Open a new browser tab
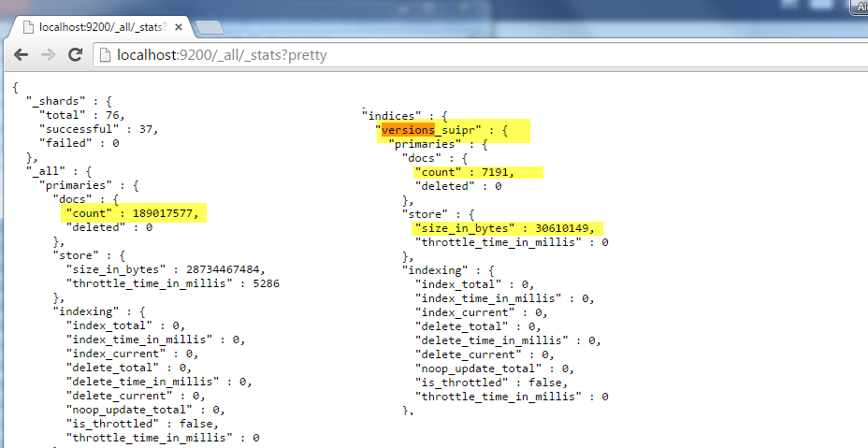 pos(210,26)
